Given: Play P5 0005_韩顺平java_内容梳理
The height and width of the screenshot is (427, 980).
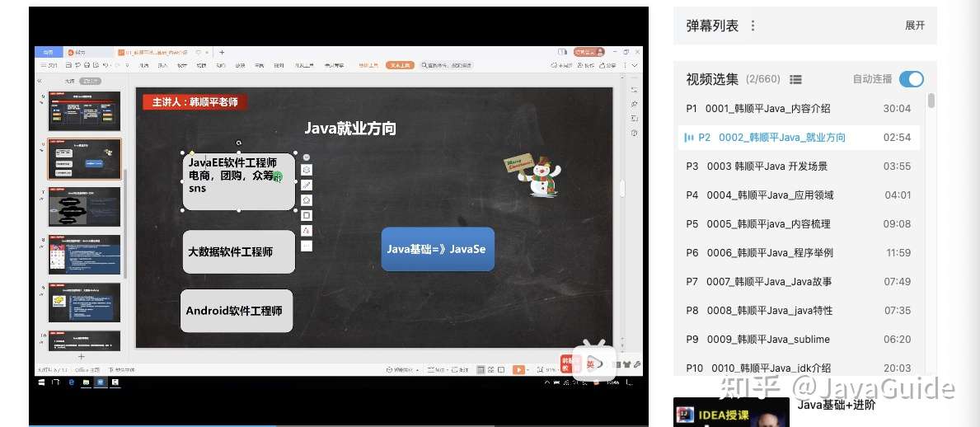Looking at the screenshot, I should coord(799,224).
